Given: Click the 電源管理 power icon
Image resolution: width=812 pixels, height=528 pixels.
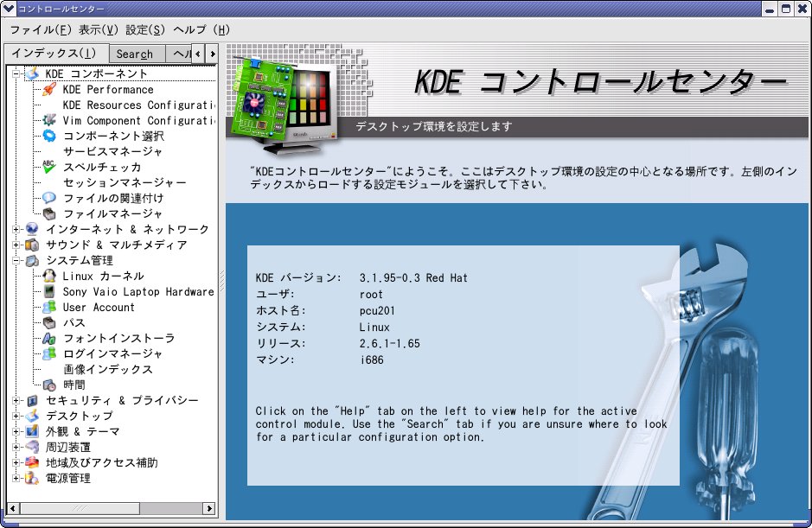Looking at the screenshot, I should click(x=32, y=478).
